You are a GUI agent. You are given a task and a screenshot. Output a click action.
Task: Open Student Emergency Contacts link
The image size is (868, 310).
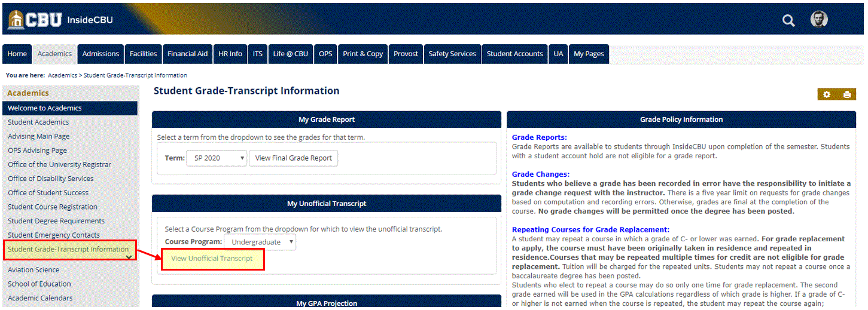pos(54,235)
